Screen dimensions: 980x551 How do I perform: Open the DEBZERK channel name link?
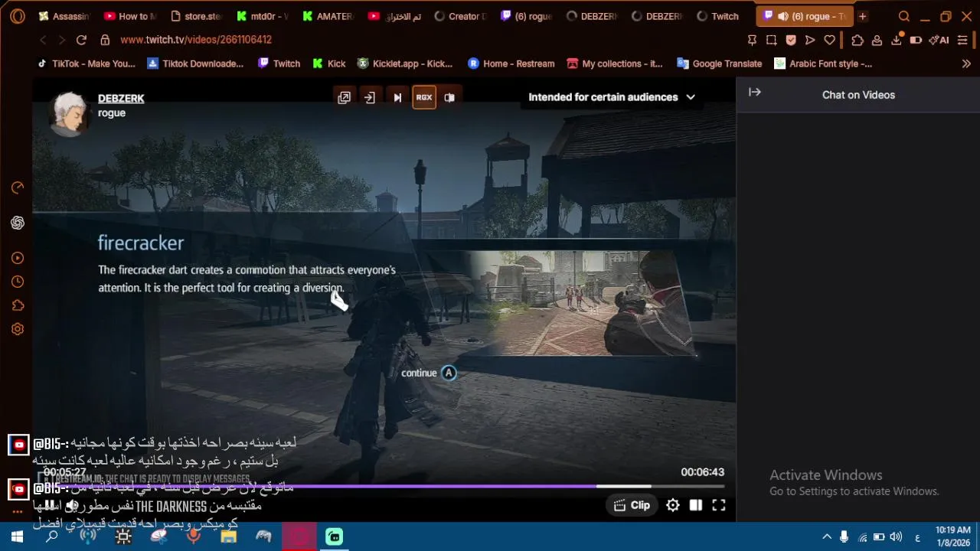tap(121, 98)
